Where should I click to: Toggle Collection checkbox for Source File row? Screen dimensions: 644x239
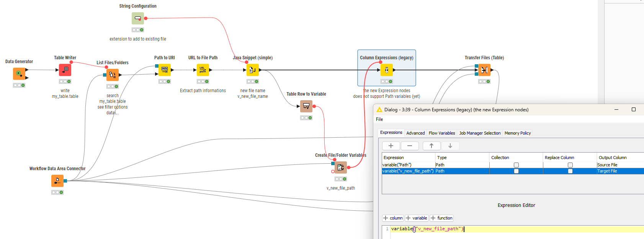516,165
